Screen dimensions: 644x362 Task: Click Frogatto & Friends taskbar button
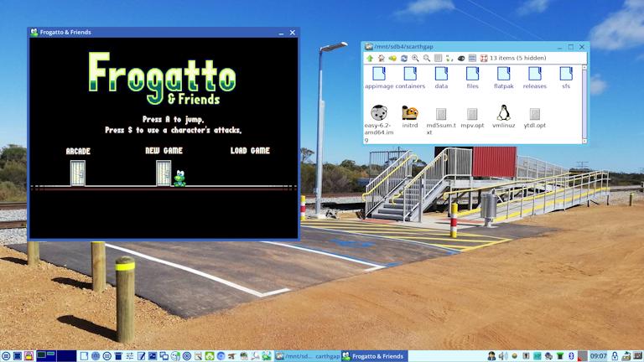(x=374, y=356)
